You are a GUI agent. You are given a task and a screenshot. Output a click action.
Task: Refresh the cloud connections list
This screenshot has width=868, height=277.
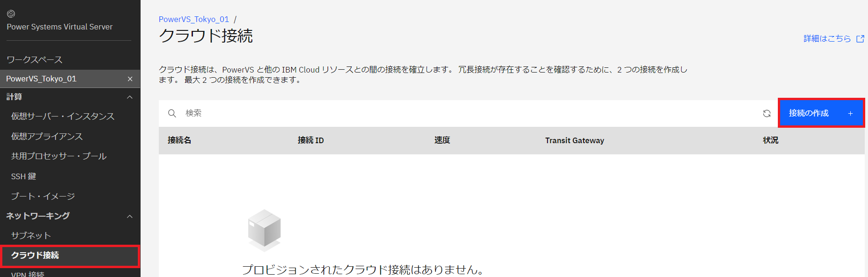(767, 113)
